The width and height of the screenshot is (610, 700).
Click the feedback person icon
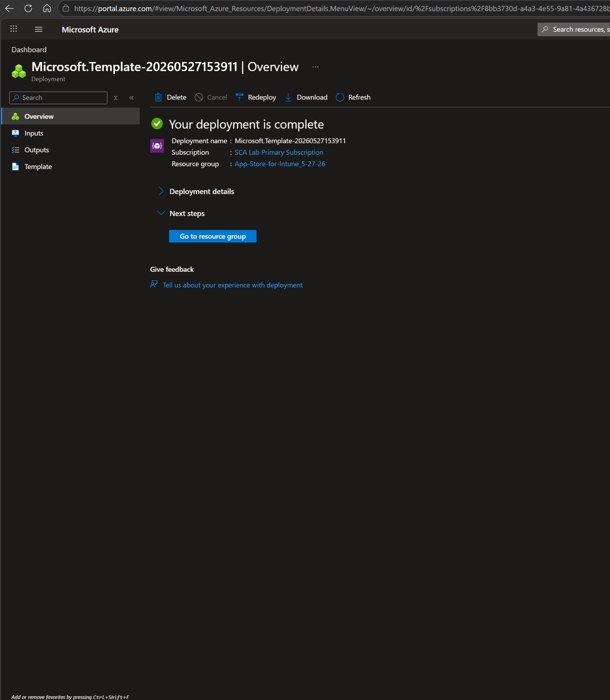tap(154, 284)
